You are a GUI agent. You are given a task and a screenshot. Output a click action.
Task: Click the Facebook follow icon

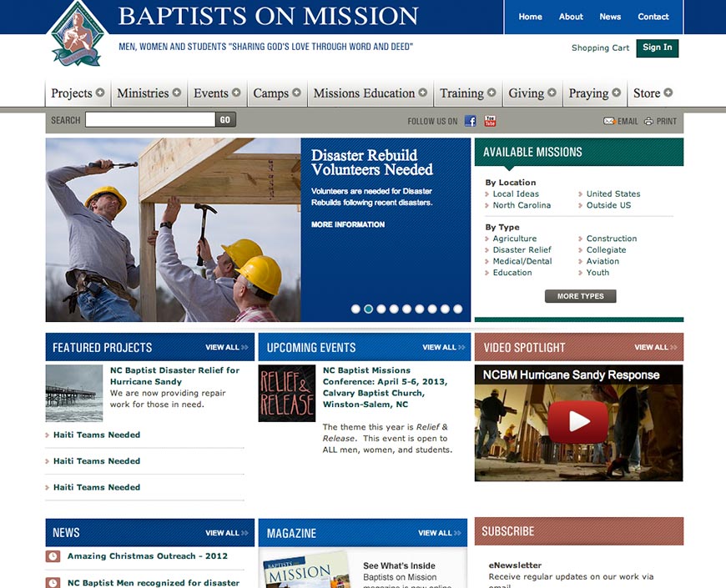[x=471, y=121]
